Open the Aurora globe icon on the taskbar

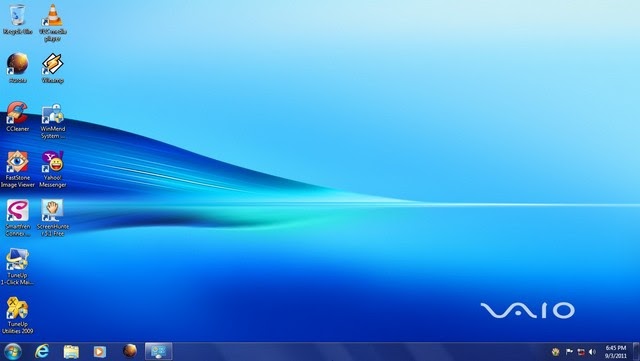click(129, 351)
